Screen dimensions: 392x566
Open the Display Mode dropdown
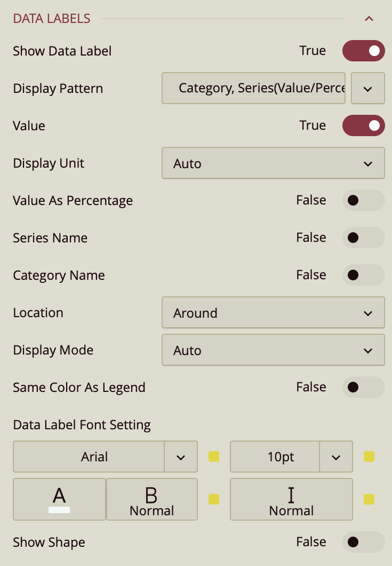pos(273,350)
